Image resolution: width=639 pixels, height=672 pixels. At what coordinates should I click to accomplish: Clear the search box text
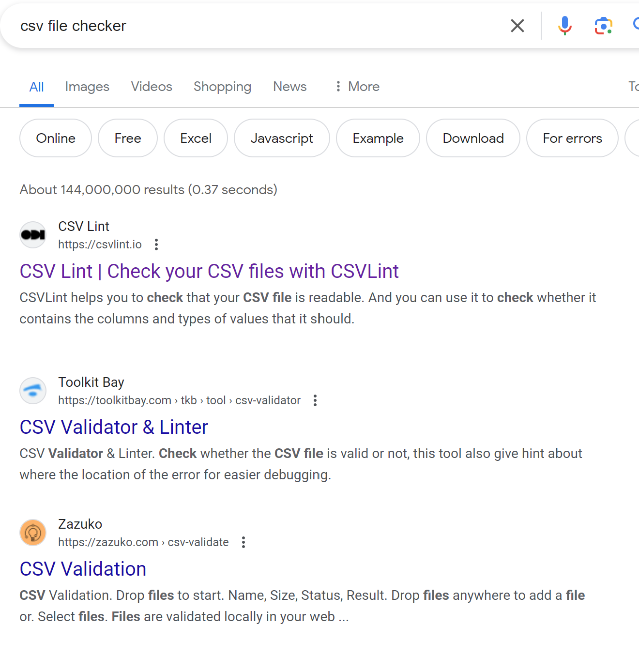[517, 26]
